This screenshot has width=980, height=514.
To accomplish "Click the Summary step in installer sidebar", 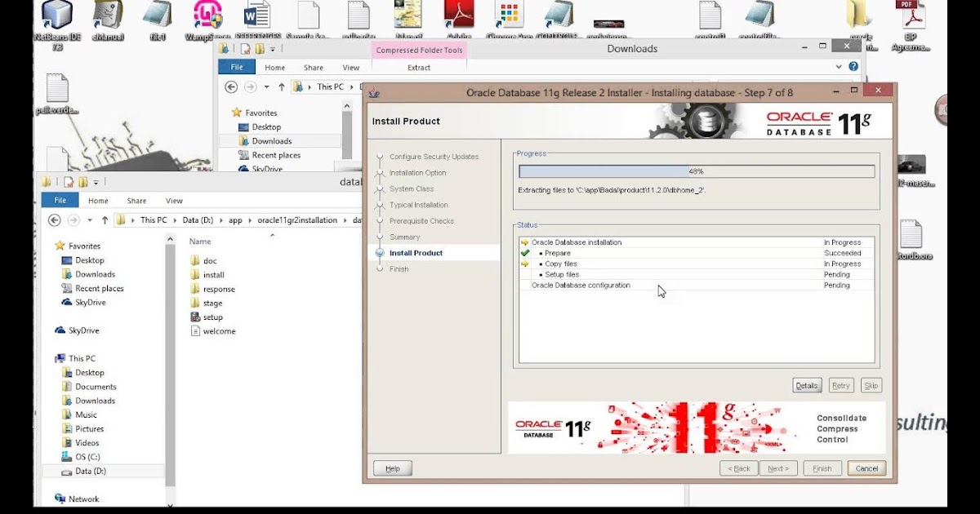I will click(404, 237).
